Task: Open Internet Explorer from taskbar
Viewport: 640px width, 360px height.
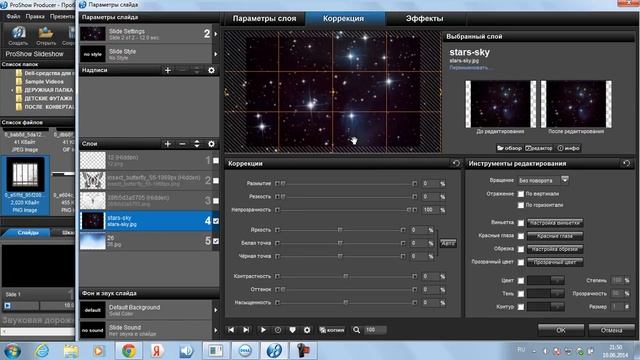Action: [x=41, y=351]
